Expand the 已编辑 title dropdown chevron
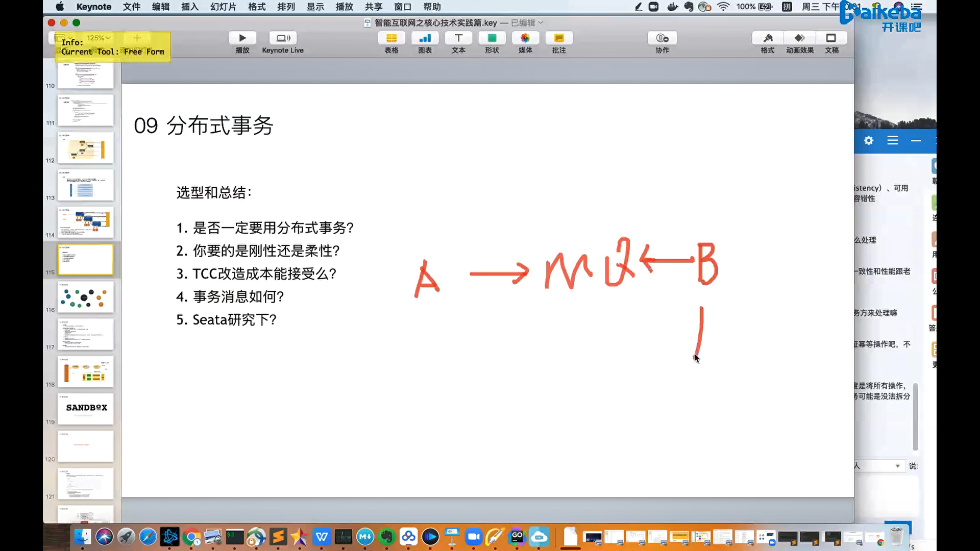 pyautogui.click(x=541, y=23)
